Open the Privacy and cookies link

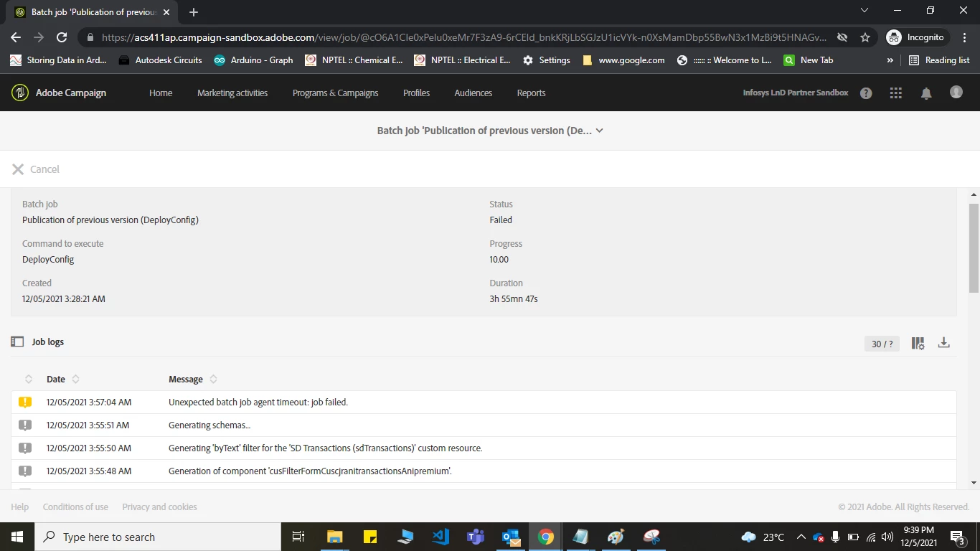click(x=159, y=507)
